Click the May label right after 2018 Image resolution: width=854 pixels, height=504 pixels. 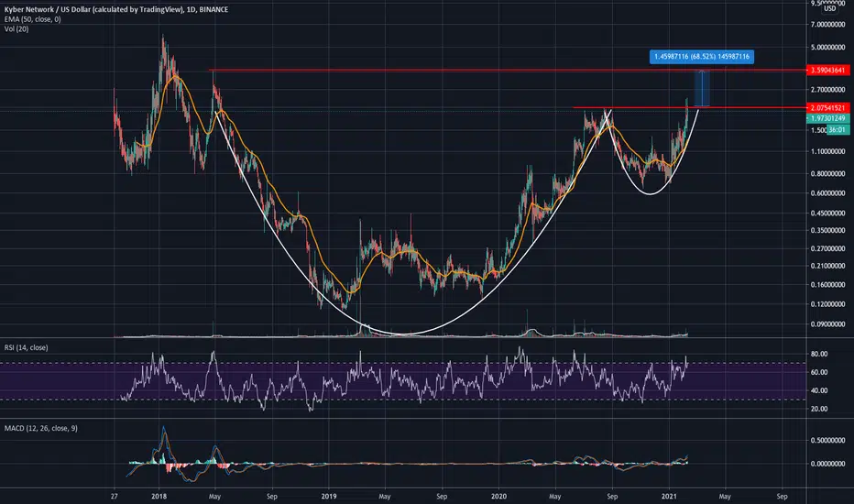214,497
